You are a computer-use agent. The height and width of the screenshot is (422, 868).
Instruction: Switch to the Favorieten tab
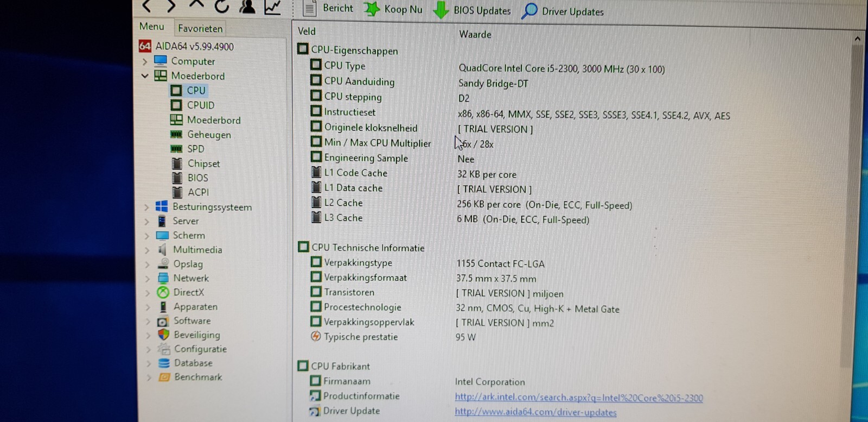(x=200, y=28)
